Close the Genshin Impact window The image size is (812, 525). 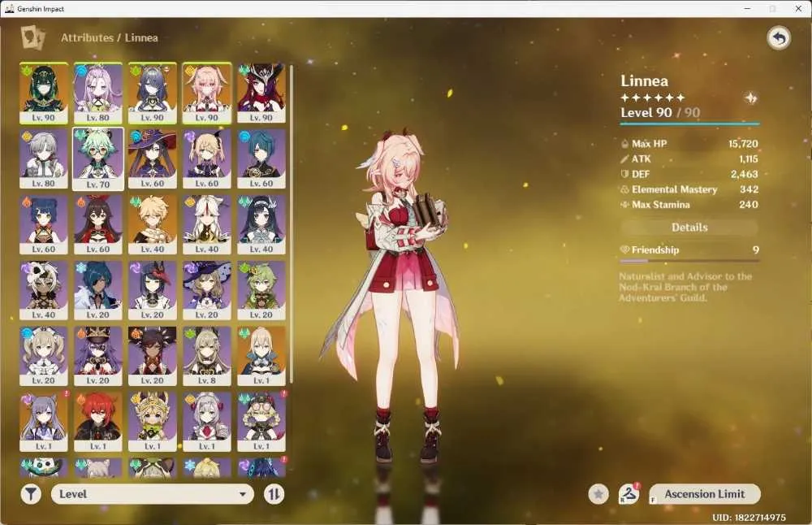point(798,8)
